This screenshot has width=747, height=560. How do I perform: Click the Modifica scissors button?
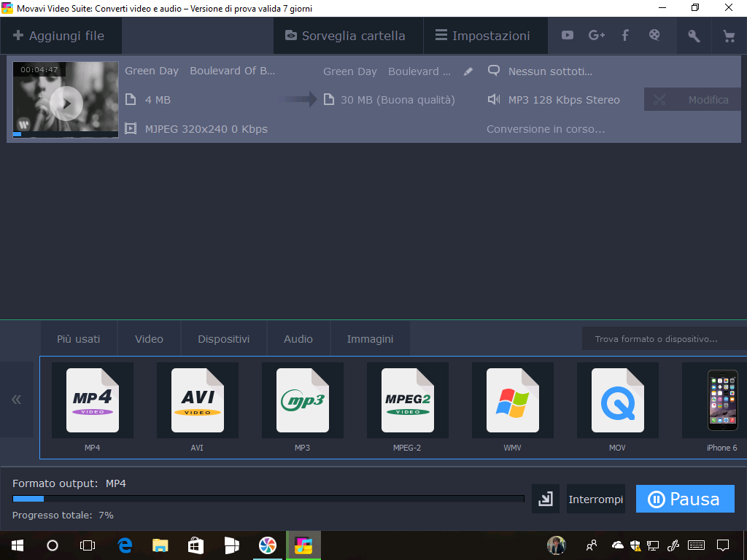click(x=692, y=99)
